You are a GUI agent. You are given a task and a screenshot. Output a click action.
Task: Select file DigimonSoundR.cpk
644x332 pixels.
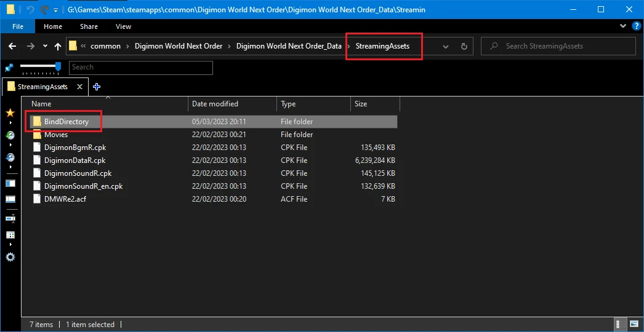point(78,173)
